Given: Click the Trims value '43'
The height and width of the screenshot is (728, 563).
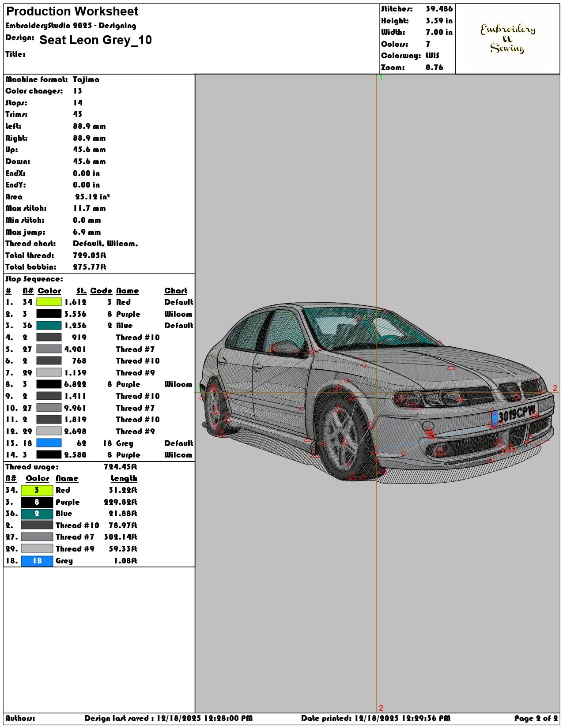Looking at the screenshot, I should point(78,114).
